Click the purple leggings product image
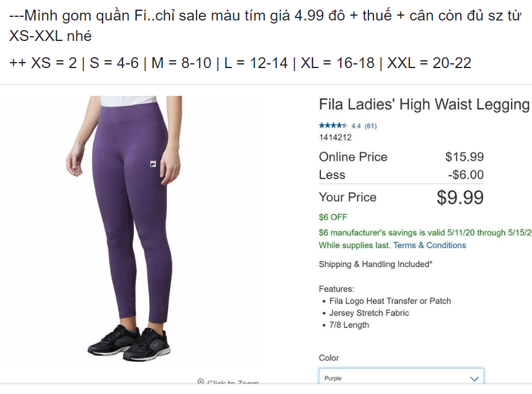 [128, 229]
